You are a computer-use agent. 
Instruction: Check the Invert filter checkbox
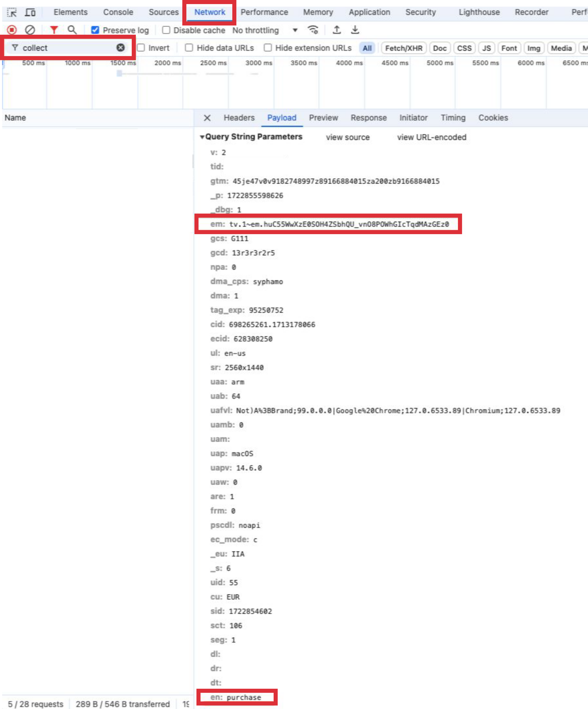pos(141,48)
